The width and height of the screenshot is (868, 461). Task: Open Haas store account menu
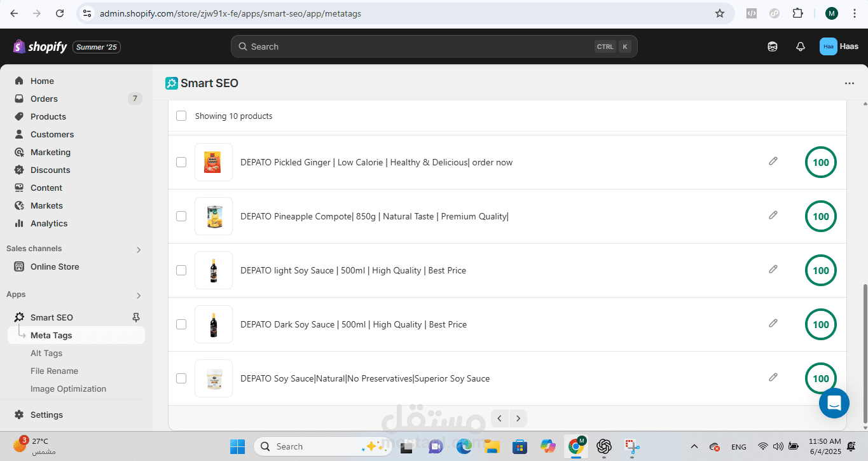click(839, 46)
